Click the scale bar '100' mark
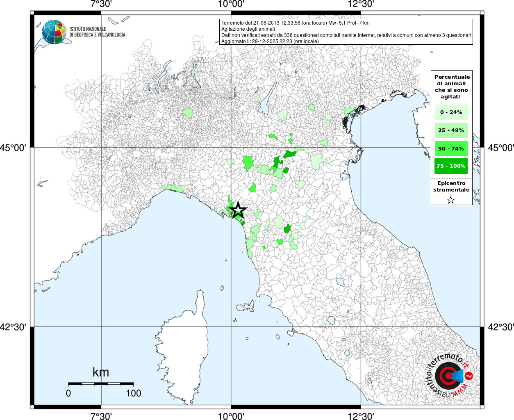Screen dimensions: 514x420 (x=134, y=393)
